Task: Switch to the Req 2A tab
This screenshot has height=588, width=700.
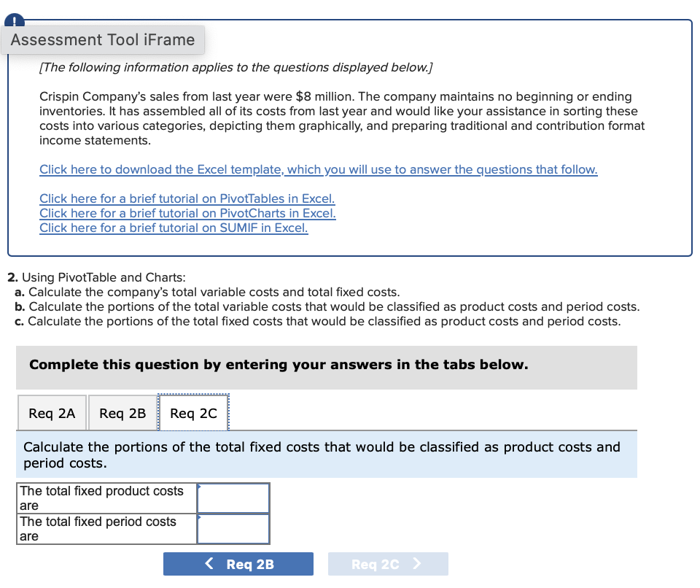Action: point(51,412)
